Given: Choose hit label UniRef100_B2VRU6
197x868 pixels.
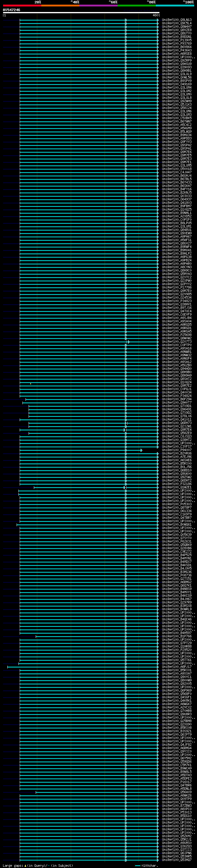Looking at the screenshot, I should [177, 453].
